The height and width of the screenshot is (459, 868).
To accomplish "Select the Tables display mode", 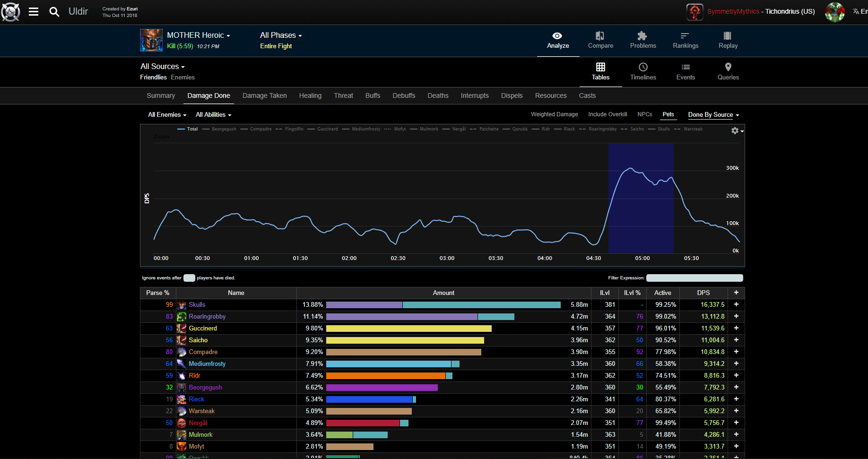I will pos(600,72).
